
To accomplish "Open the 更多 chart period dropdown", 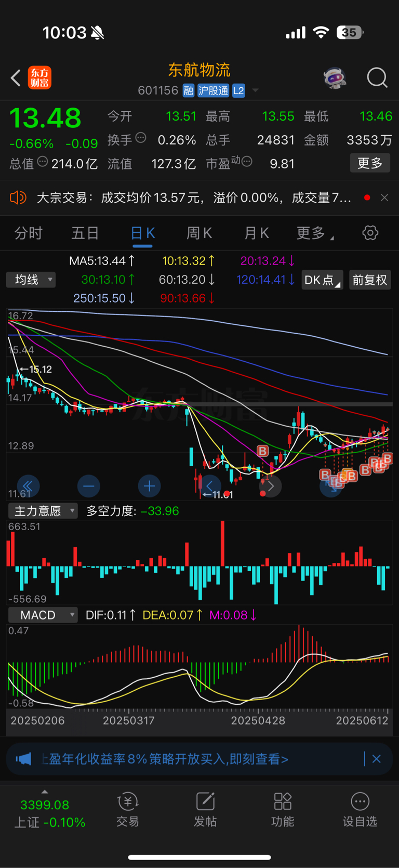I will [315, 233].
